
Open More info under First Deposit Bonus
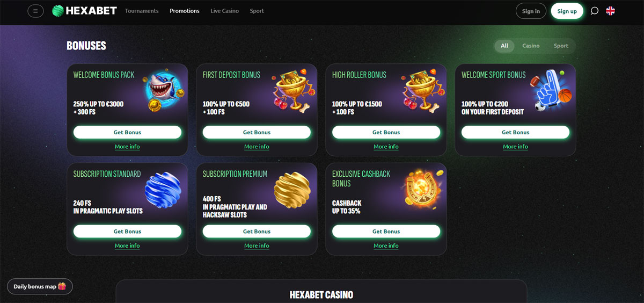pyautogui.click(x=257, y=147)
